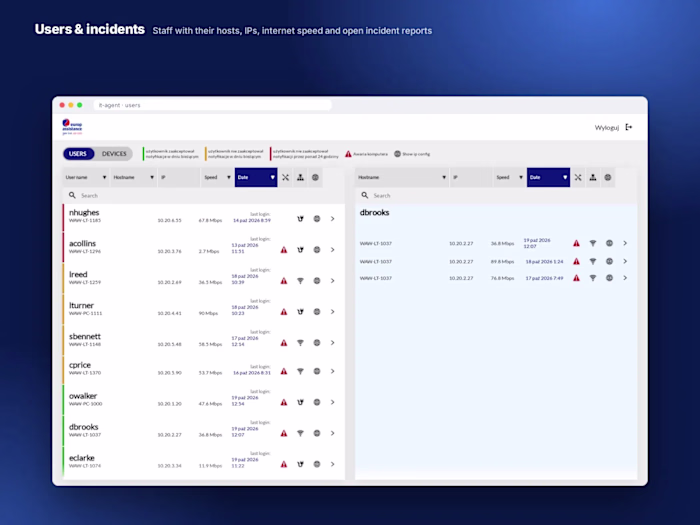Click the logout door icon
Screen dimensions: 700x525
coord(629,127)
